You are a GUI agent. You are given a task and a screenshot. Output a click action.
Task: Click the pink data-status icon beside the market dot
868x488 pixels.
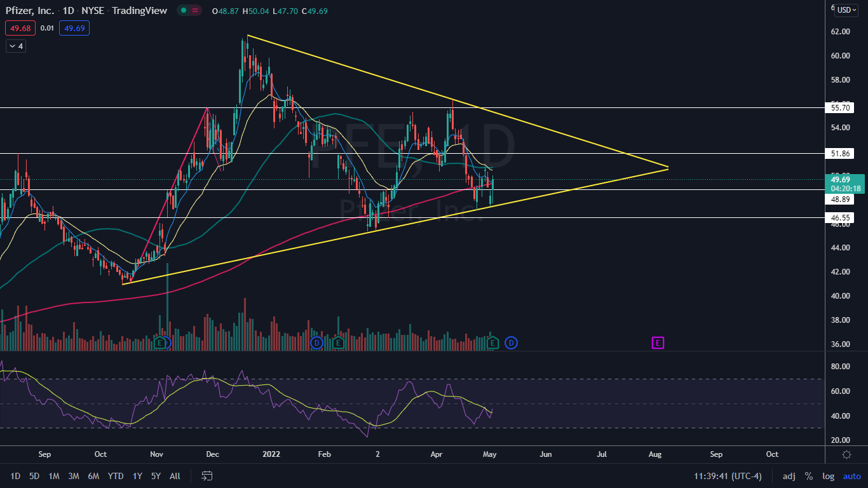pyautogui.click(x=195, y=11)
